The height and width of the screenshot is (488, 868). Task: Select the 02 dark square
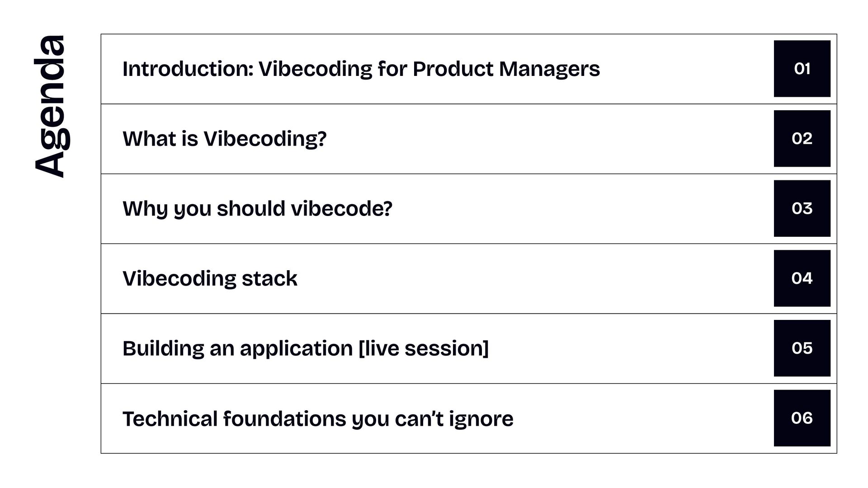[x=802, y=139]
